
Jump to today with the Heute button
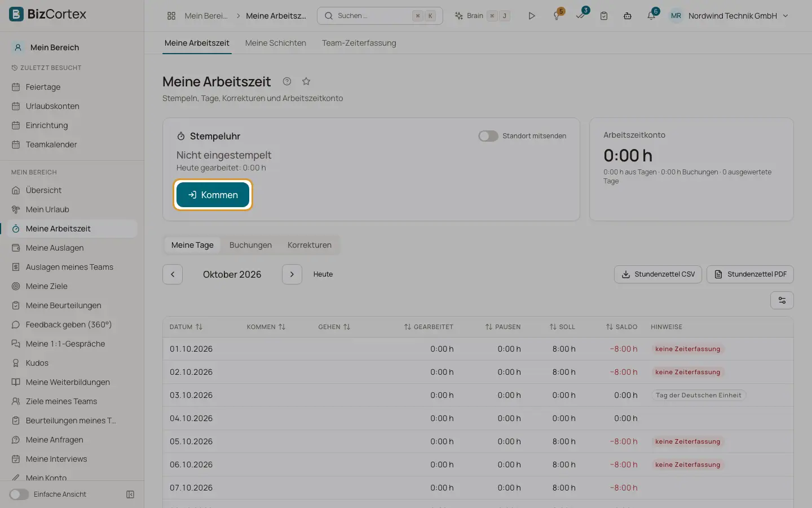(x=323, y=274)
